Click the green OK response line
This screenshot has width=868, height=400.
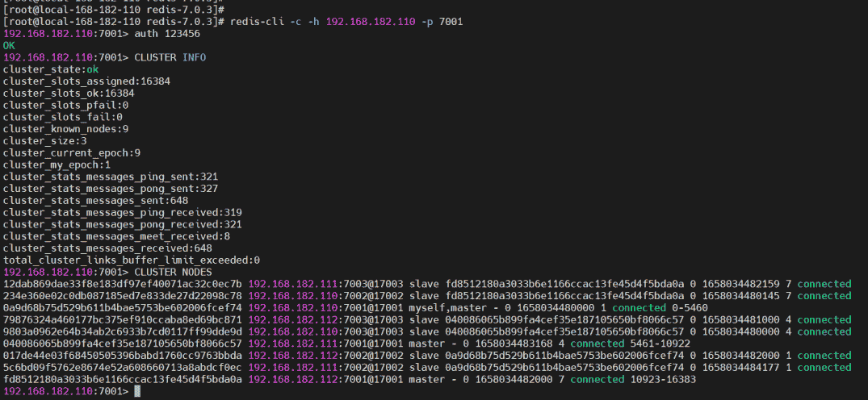click(10, 46)
